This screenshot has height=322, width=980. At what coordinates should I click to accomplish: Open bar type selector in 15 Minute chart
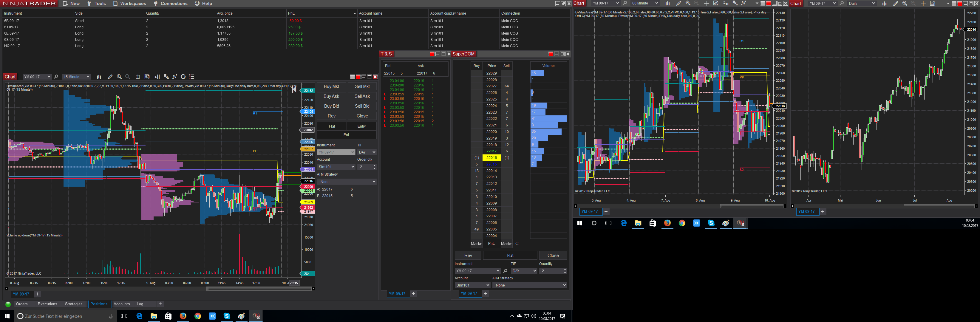click(x=99, y=77)
